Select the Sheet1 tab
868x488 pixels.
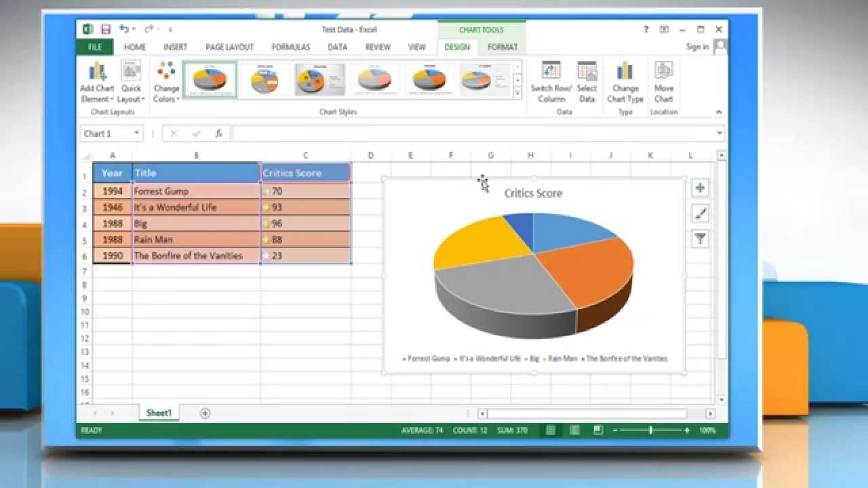pyautogui.click(x=159, y=413)
